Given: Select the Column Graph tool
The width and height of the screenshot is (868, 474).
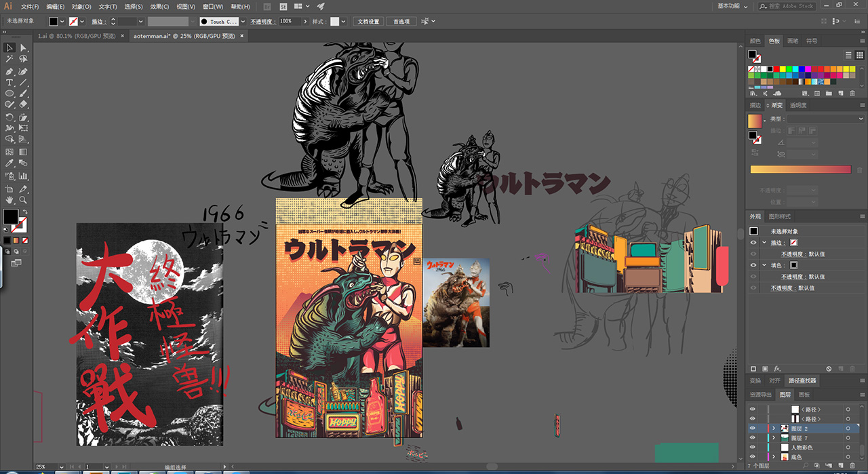Looking at the screenshot, I should (23, 176).
